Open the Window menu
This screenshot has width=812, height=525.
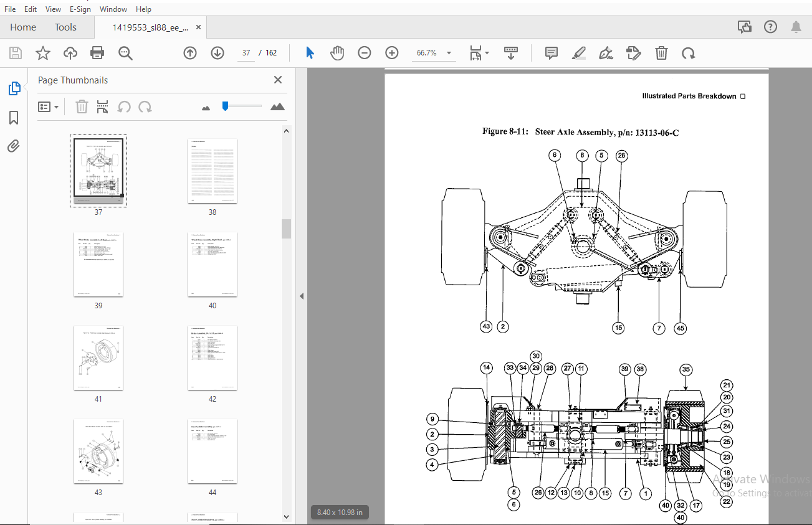[113, 9]
